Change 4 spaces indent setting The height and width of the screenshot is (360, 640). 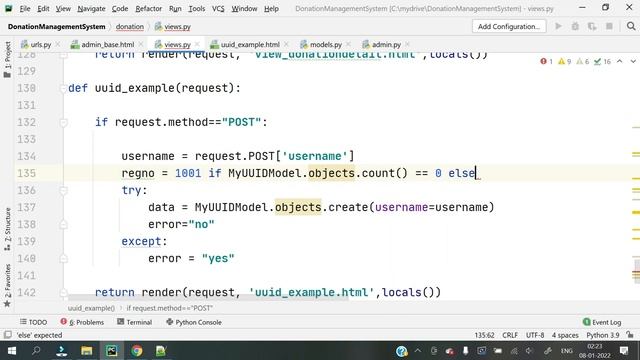tap(565, 335)
